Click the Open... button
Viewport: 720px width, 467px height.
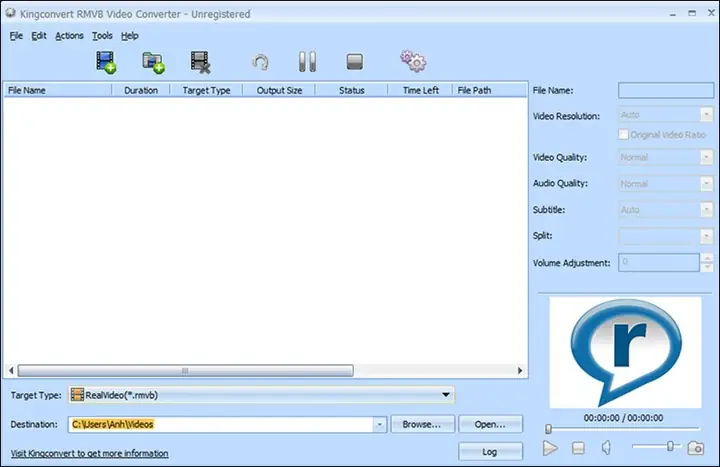(x=490, y=424)
